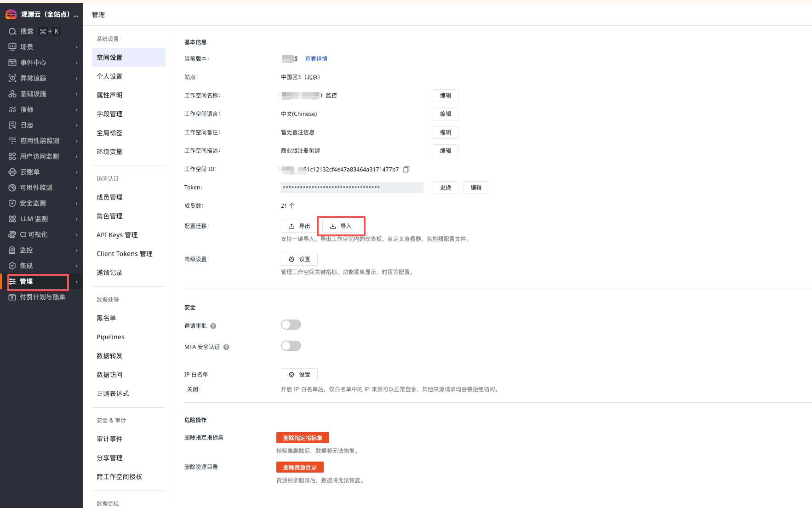
Task: Click the 导出 export button
Action: pyautogui.click(x=299, y=226)
